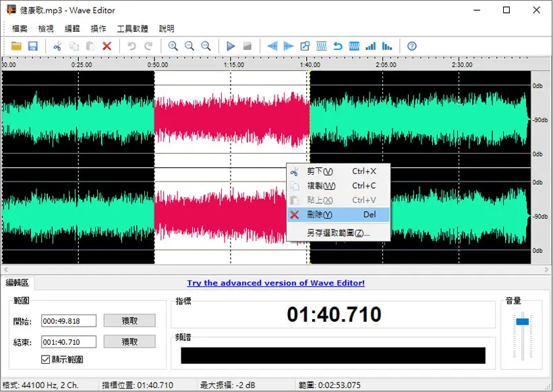553x392 pixels.
Task: Open the 操作 menu
Action: click(x=98, y=28)
